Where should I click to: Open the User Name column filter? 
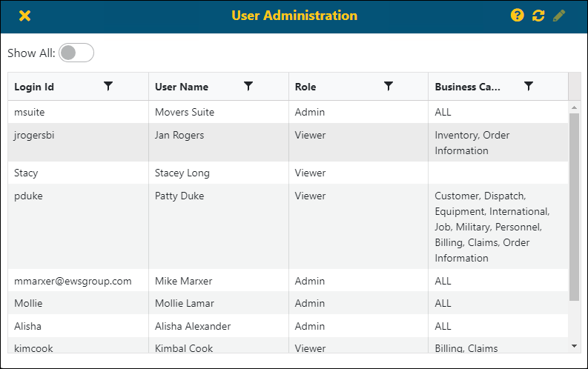pyautogui.click(x=248, y=87)
